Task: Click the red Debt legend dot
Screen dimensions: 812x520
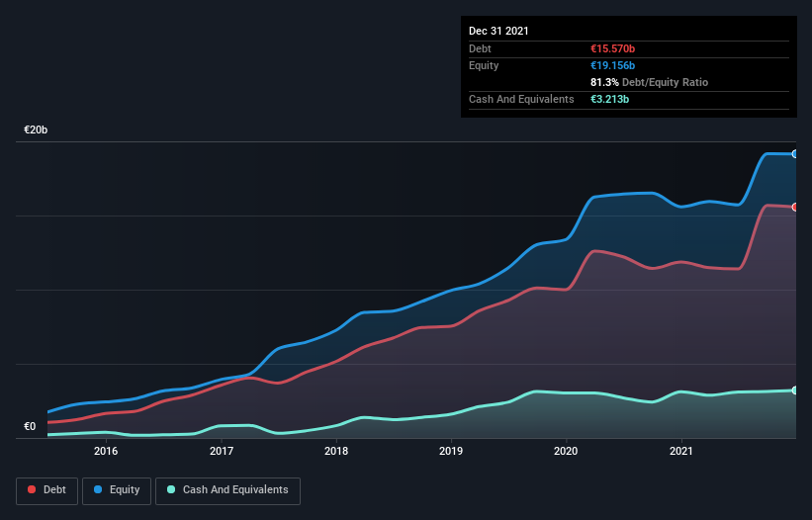Action: tap(32, 489)
